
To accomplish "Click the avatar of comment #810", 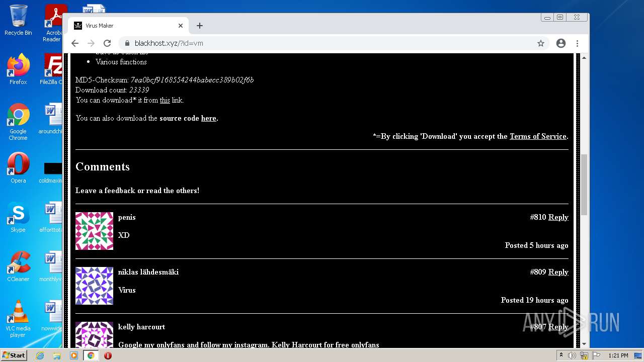I will click(x=94, y=231).
